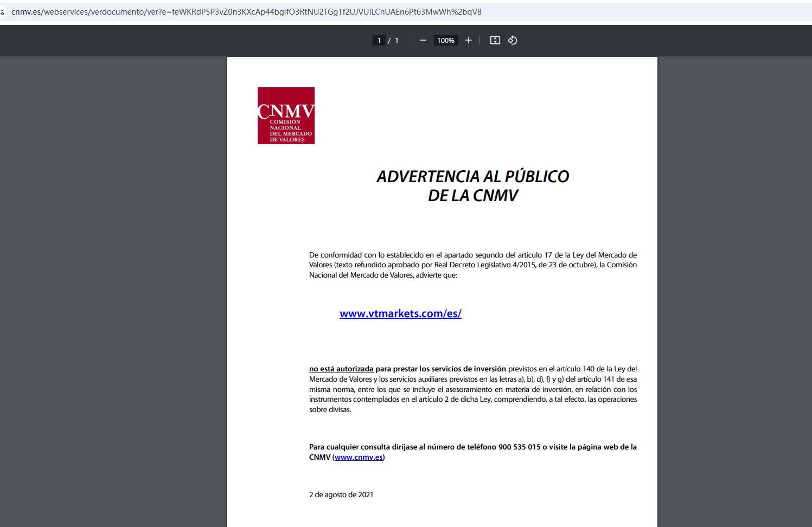Follow the www.cnmv.es link
Viewport: 812px width, 527px height.
(x=359, y=457)
